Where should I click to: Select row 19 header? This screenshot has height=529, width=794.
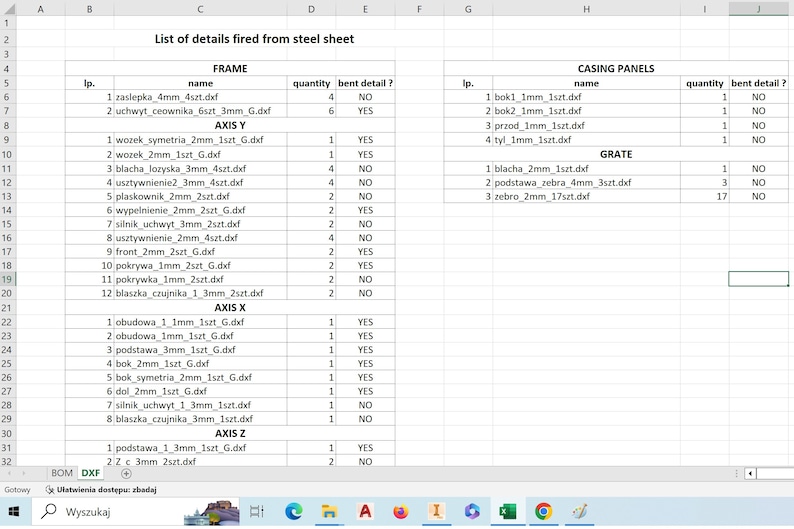(7, 279)
